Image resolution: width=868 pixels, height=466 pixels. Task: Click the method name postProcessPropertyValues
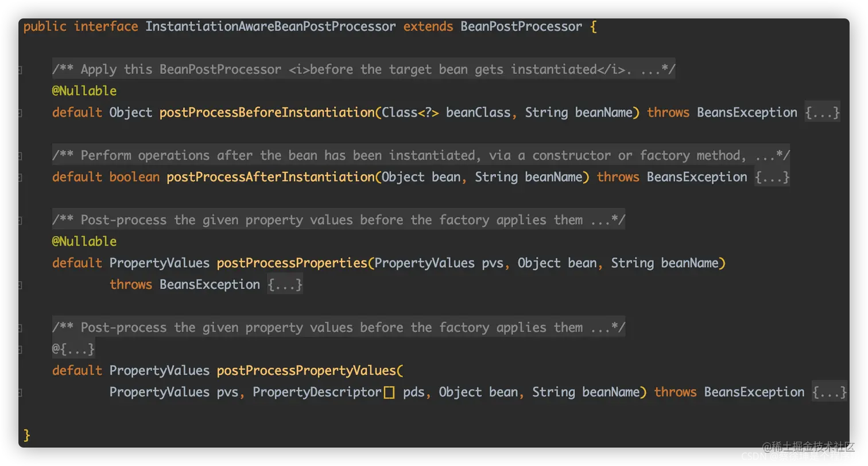click(307, 371)
